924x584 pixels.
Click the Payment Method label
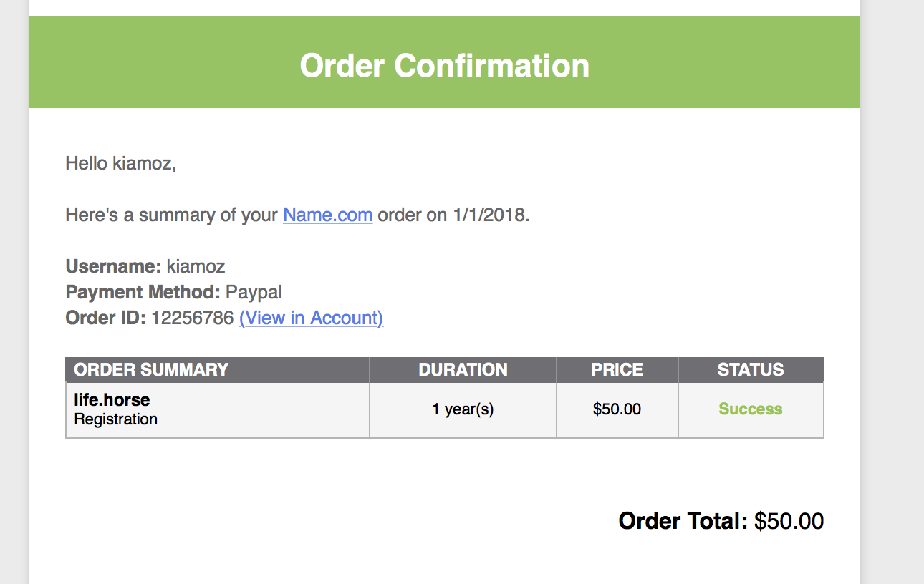143,292
